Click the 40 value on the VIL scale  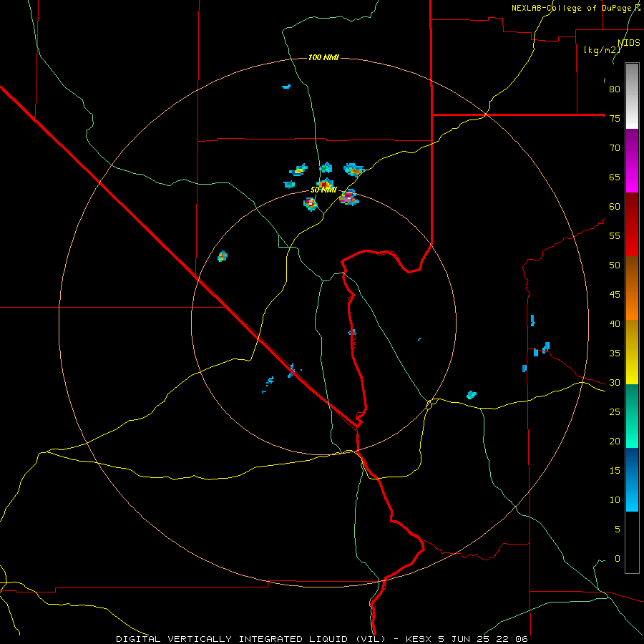tap(615, 323)
